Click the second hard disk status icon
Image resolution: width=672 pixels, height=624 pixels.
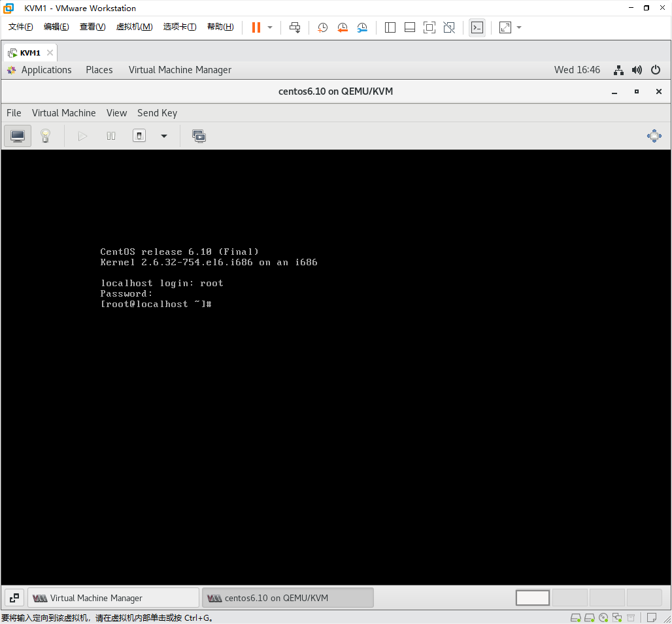pyautogui.click(x=589, y=617)
